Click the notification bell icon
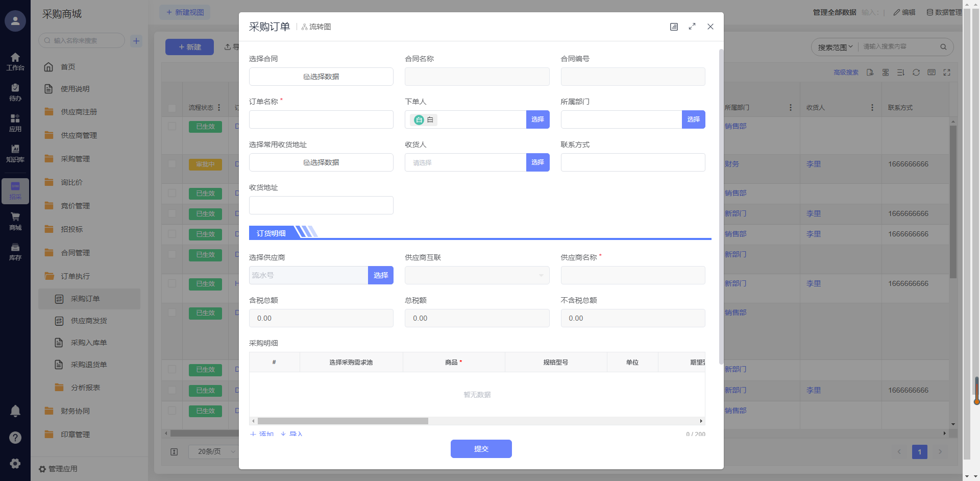Image resolution: width=980 pixels, height=481 pixels. pyautogui.click(x=15, y=411)
